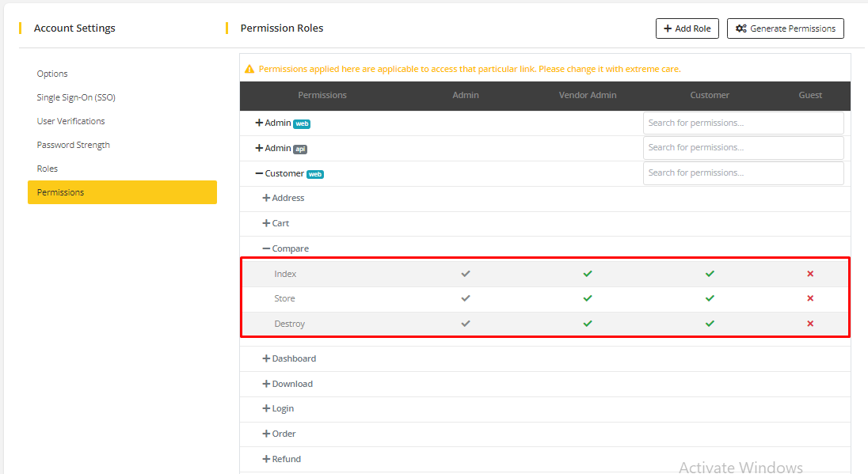
Task: Toggle Vendor Admin permission for Compare Index
Action: pos(588,274)
